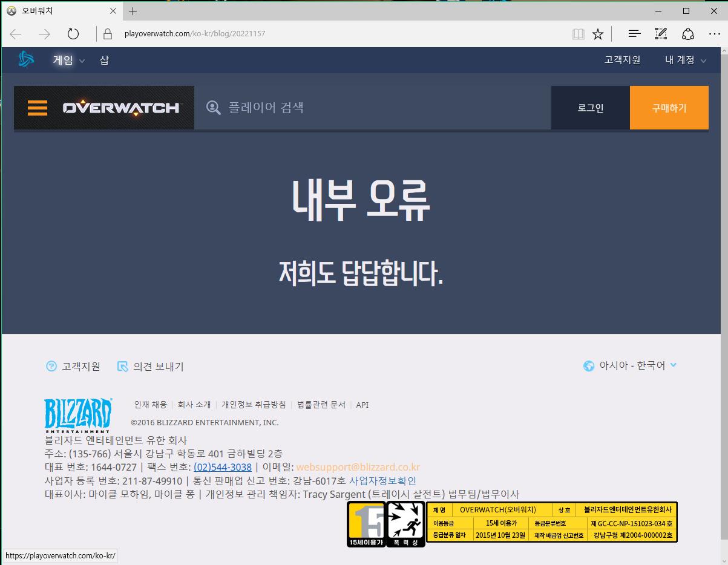Open the 아시아 - 한국어 region selector
This screenshot has width=728, height=565.
click(631, 365)
